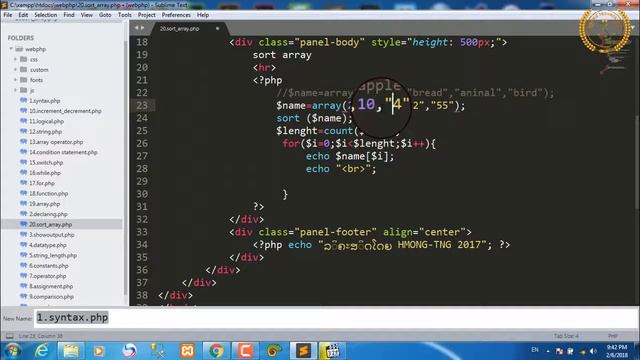
Task: Open 15.switch.php in sidebar
Action: (46, 162)
